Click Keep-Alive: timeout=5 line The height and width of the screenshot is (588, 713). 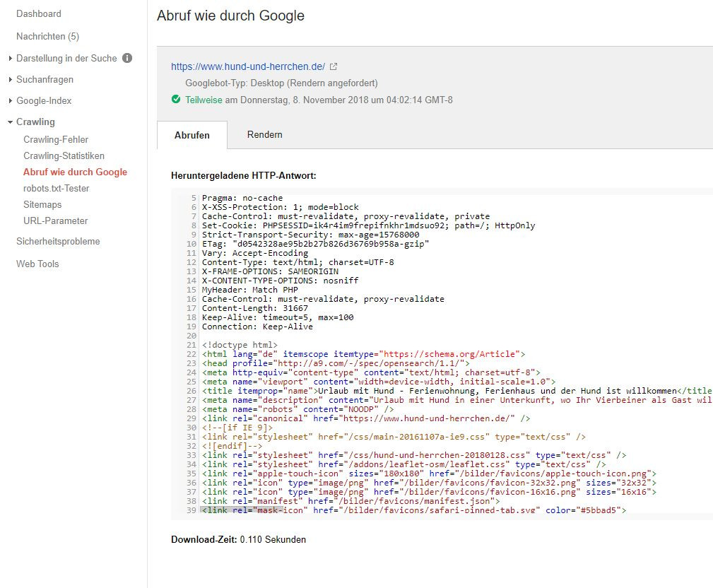[x=278, y=317]
